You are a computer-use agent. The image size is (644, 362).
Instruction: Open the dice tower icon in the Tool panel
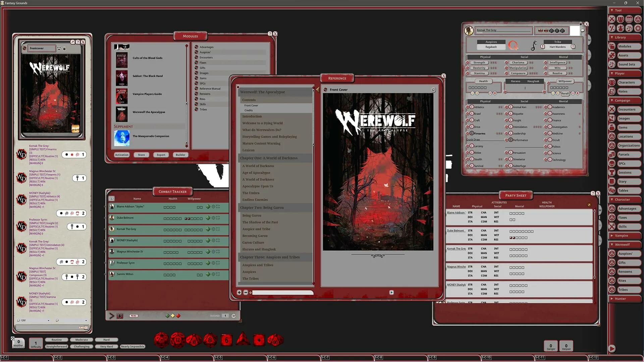click(638, 19)
